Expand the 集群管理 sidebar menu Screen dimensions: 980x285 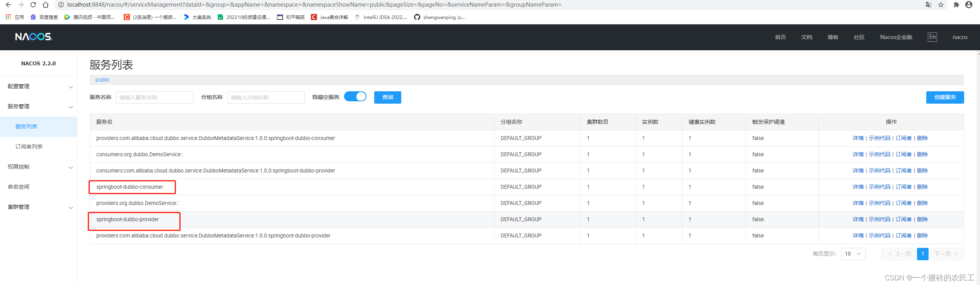click(x=39, y=207)
